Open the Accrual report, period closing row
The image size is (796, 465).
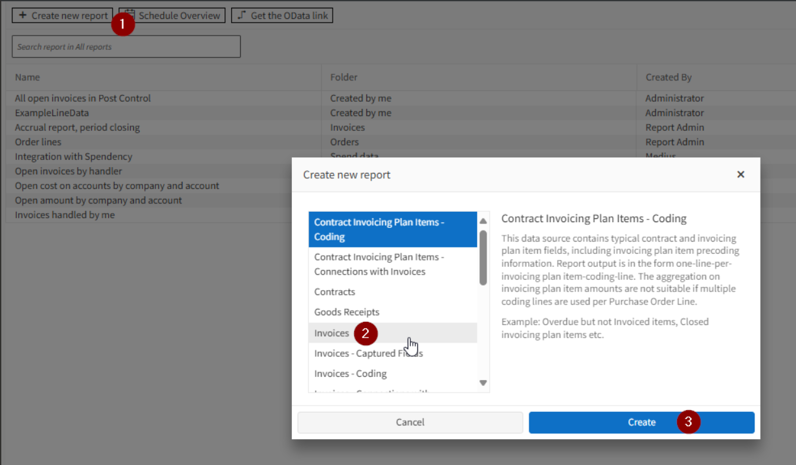click(x=77, y=127)
